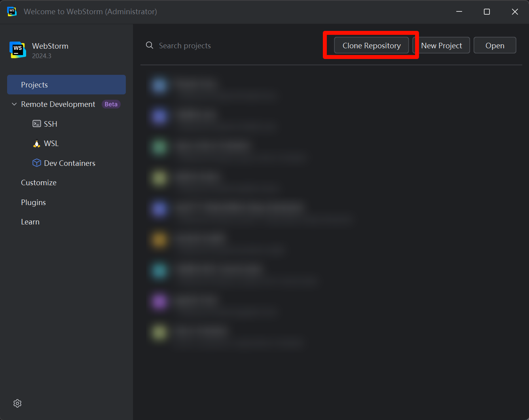The height and width of the screenshot is (420, 529).
Task: Click the Clone Repository button
Action: tap(371, 46)
